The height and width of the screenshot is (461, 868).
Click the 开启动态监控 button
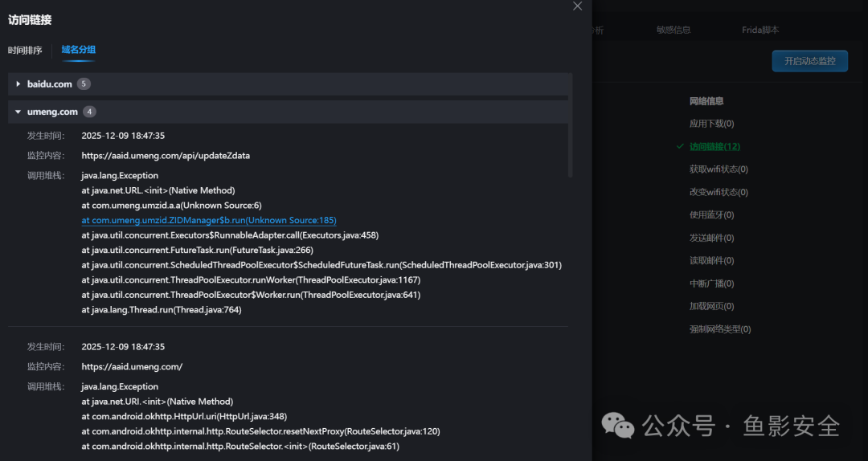[x=810, y=61]
